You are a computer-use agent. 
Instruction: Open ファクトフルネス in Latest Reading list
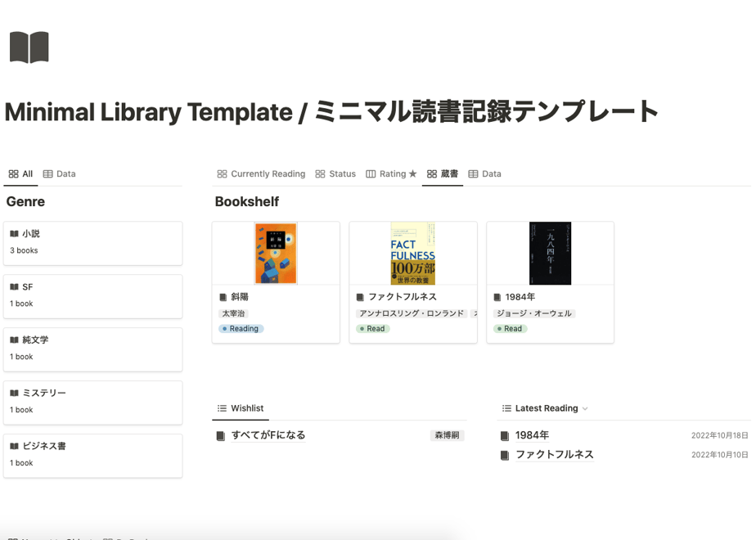(x=555, y=455)
